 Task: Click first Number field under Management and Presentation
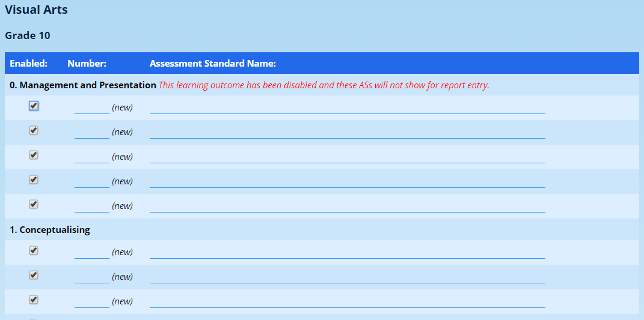click(x=91, y=107)
